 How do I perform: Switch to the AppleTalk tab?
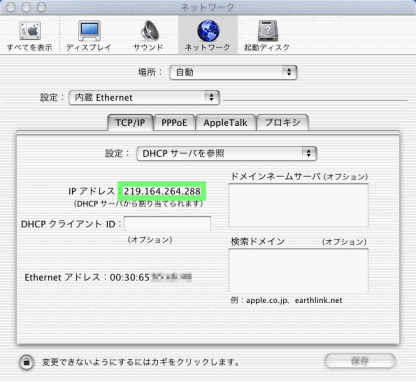click(226, 123)
